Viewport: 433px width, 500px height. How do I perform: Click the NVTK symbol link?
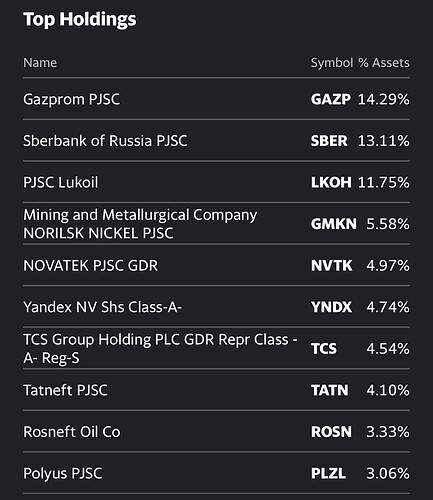point(331,266)
